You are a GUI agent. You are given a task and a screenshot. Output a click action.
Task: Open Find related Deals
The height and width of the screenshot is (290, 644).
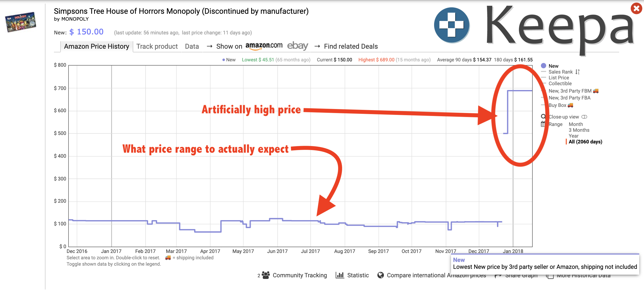pos(351,46)
